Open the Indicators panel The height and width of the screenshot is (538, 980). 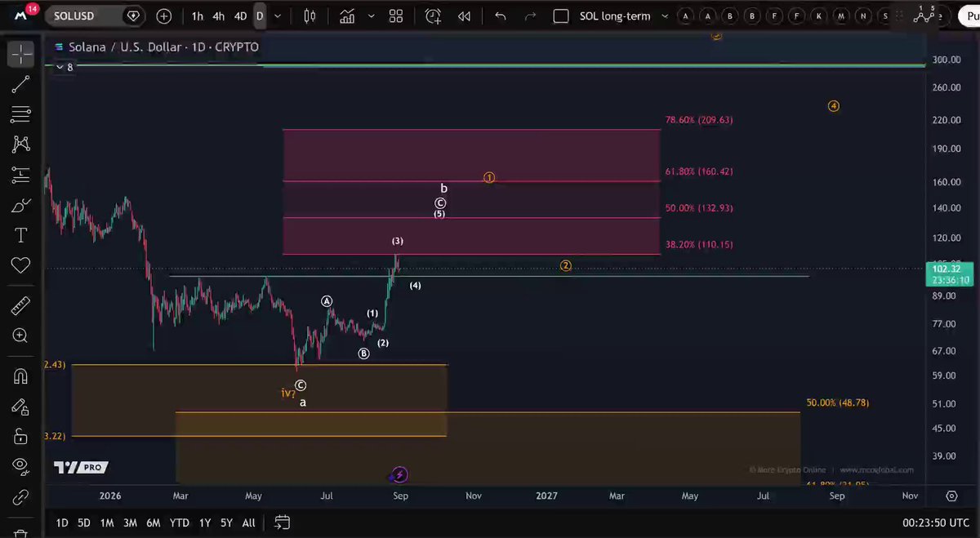coord(347,16)
